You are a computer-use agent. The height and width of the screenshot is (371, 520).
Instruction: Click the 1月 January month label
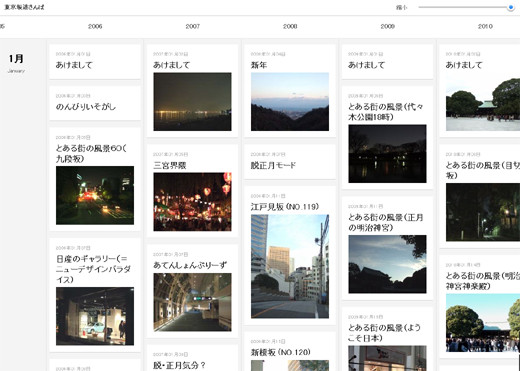coord(16,63)
